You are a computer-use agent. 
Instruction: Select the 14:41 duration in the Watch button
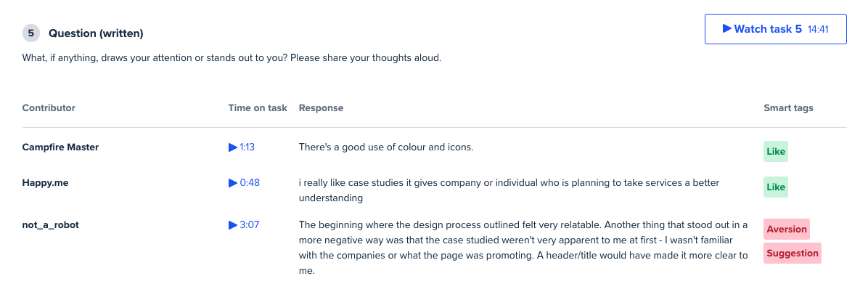(x=818, y=29)
